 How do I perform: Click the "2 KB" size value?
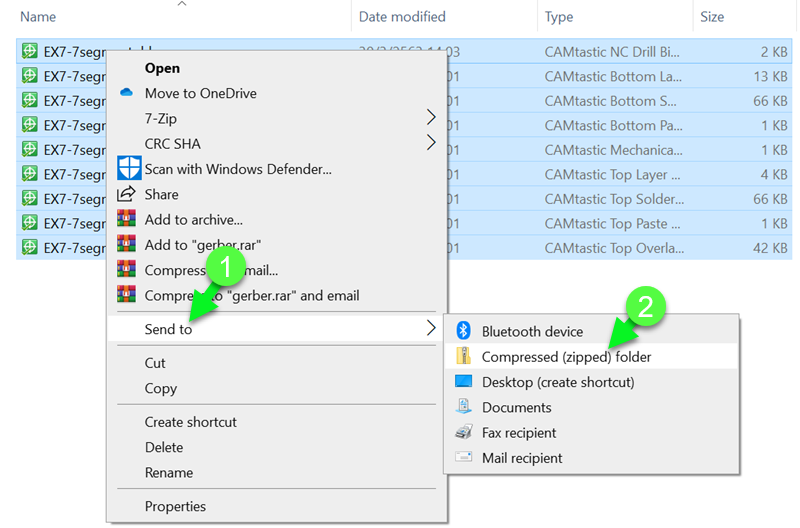774,52
